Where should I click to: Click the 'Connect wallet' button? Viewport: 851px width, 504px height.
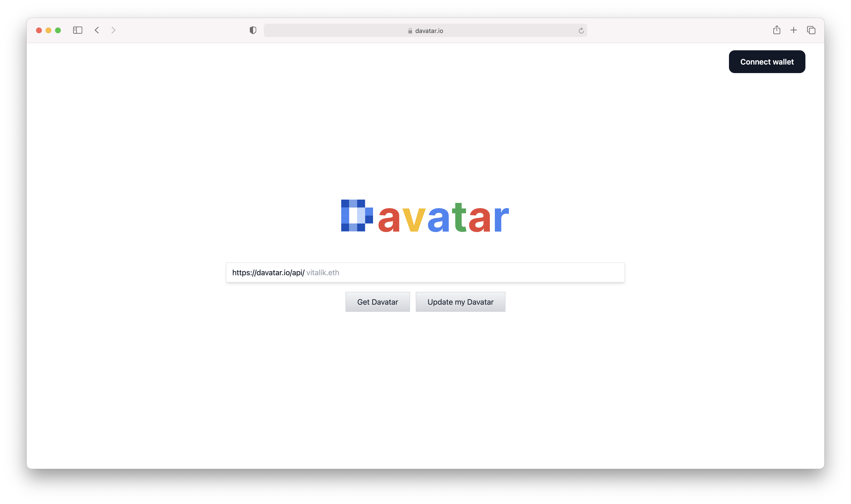point(767,62)
